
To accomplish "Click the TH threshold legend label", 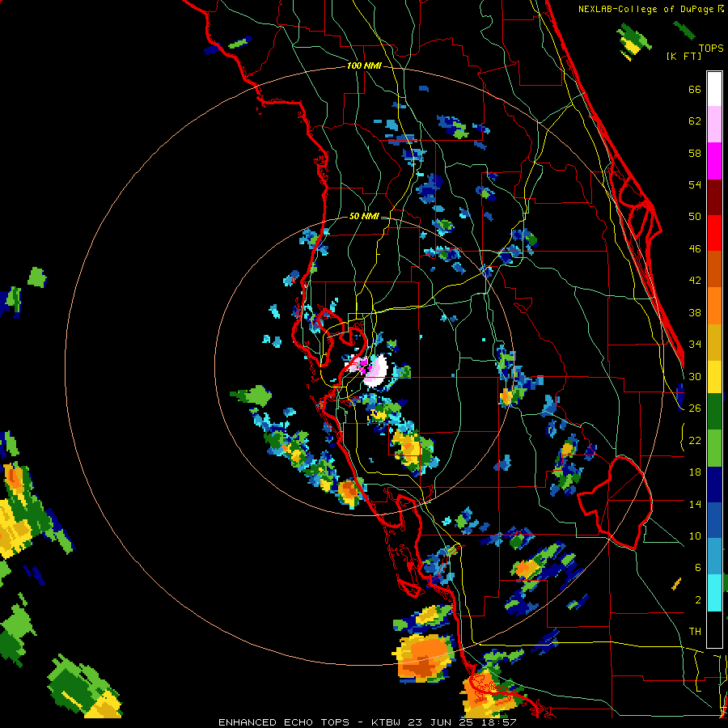I will click(x=695, y=632).
